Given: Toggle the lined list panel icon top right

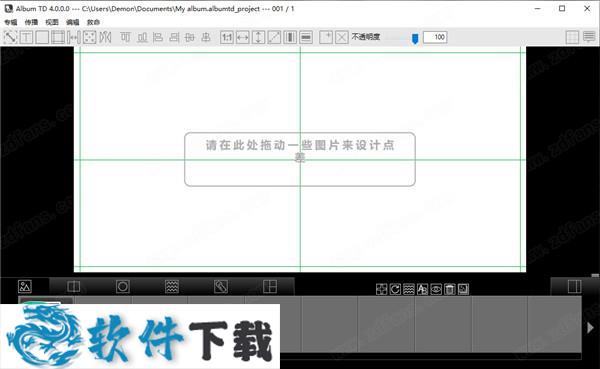Looking at the screenshot, I should 589,37.
